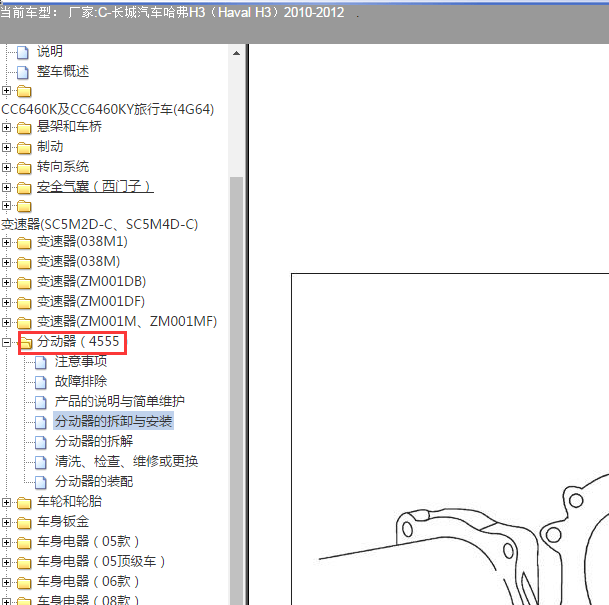Open the 分动器的拆解 page

pyautogui.click(x=94, y=442)
